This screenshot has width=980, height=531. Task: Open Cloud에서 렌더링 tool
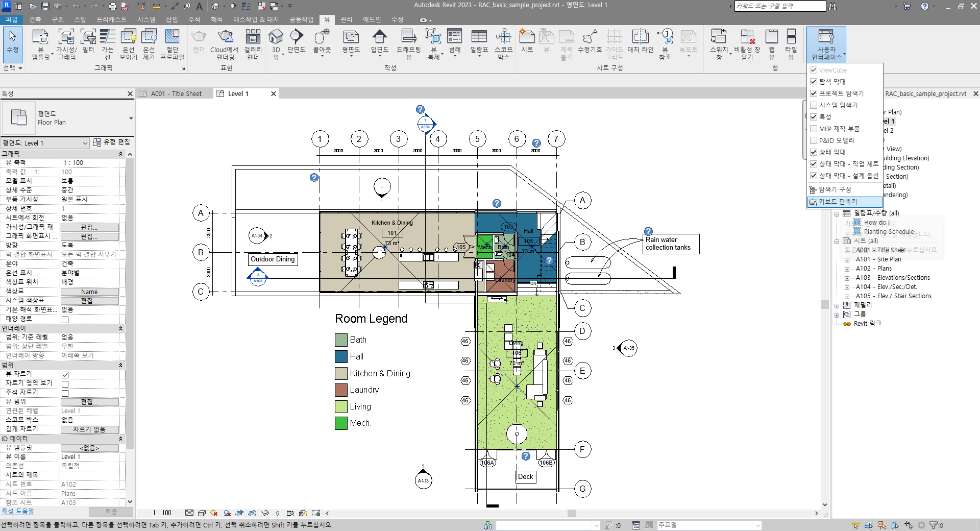click(x=225, y=44)
